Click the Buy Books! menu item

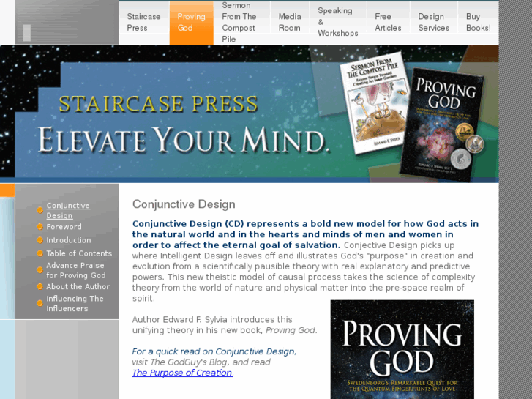click(x=478, y=23)
